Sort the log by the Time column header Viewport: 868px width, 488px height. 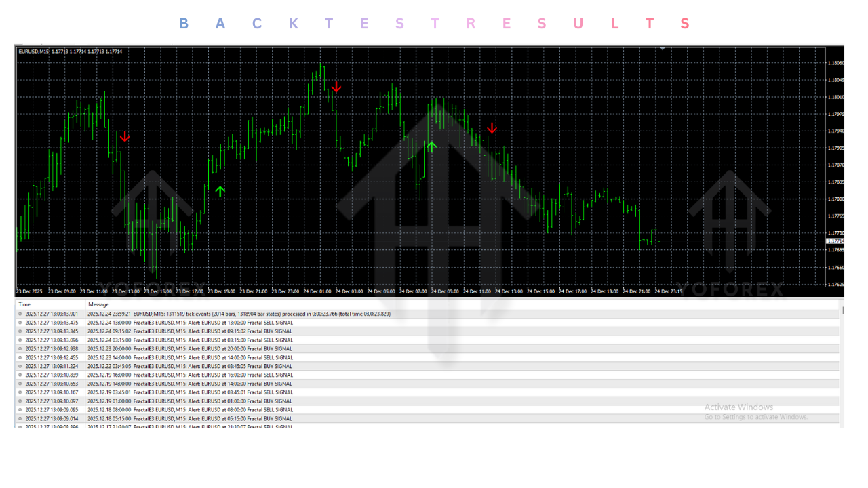[24, 304]
